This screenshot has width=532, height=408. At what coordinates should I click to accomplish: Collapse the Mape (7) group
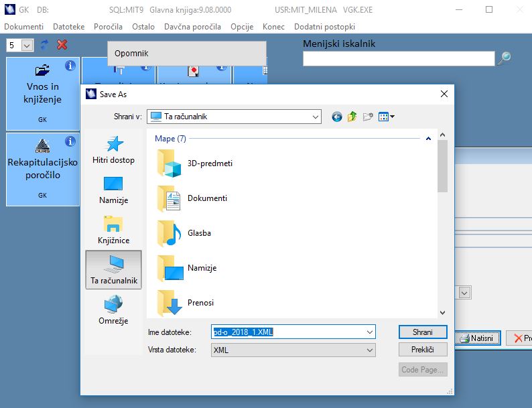coord(428,139)
